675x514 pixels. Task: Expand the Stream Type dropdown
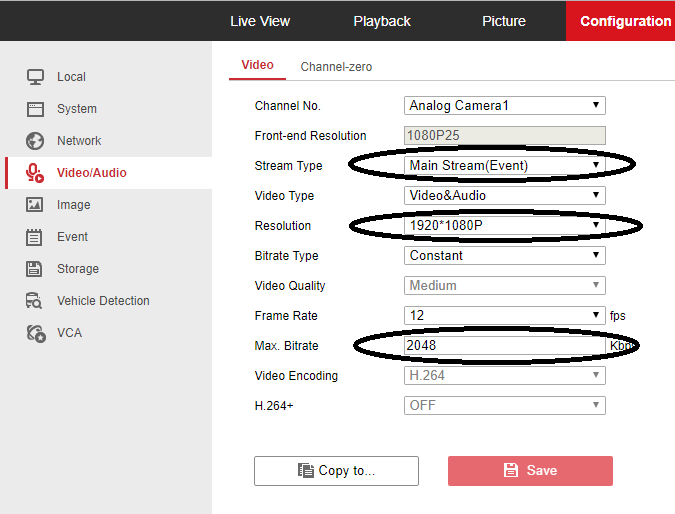click(x=505, y=165)
